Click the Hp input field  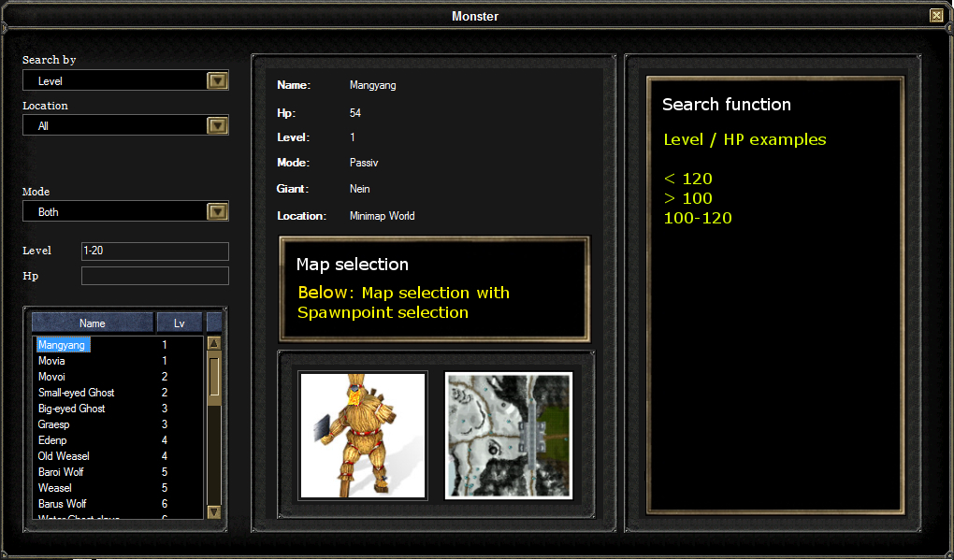pos(154,276)
